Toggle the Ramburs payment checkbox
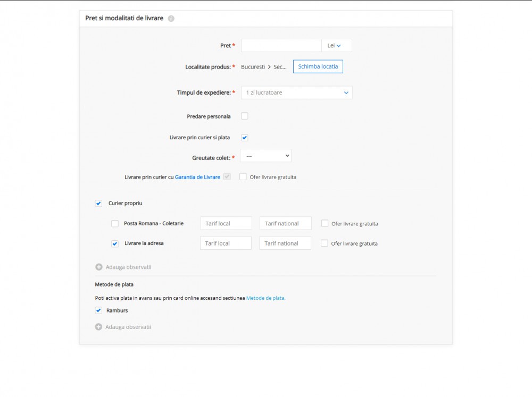 98,310
